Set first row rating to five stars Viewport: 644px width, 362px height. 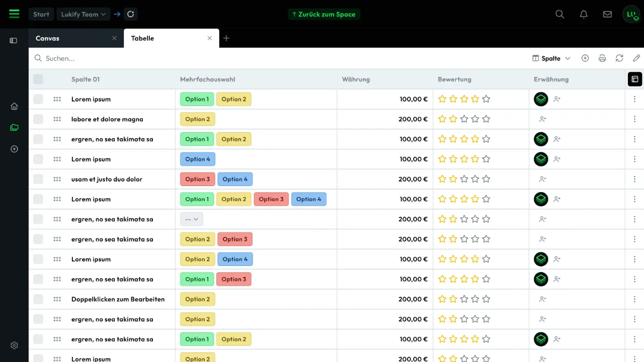click(486, 99)
